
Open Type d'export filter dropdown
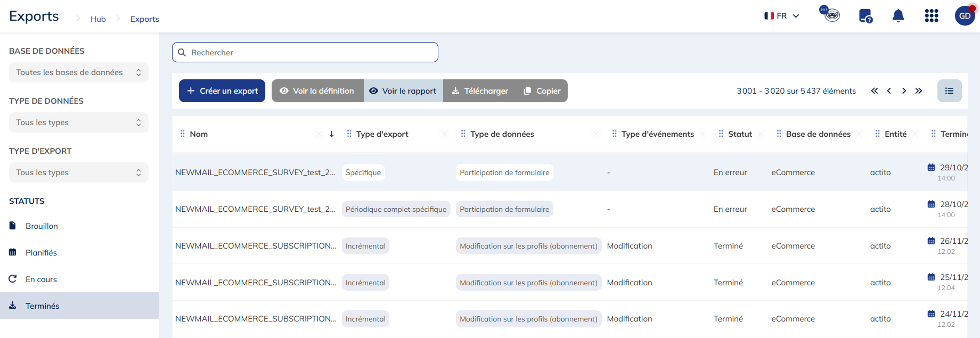click(78, 173)
